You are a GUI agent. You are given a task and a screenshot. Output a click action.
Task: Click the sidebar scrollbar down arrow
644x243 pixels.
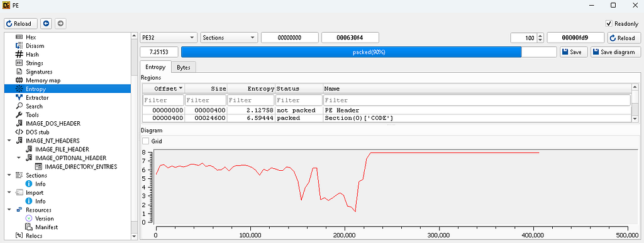[x=135, y=236]
